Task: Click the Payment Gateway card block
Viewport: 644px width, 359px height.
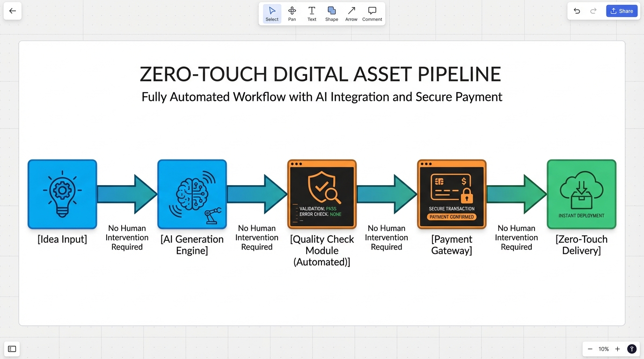Action: (x=452, y=194)
